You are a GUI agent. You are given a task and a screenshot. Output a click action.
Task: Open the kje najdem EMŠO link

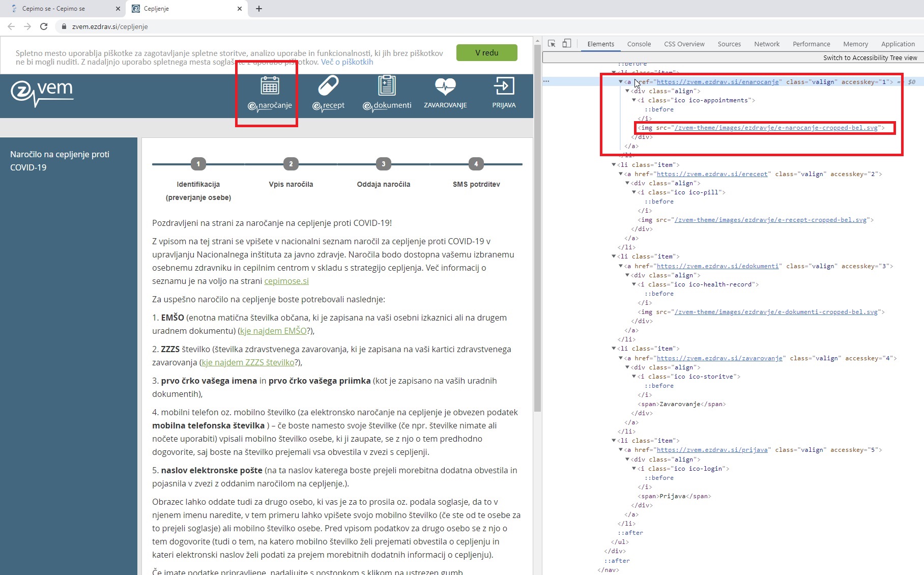[x=273, y=331]
